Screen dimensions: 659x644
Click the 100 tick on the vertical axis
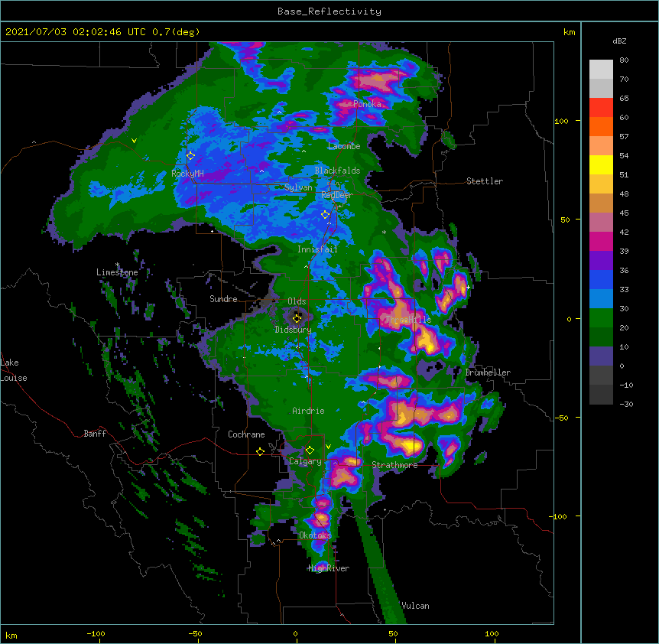point(561,122)
